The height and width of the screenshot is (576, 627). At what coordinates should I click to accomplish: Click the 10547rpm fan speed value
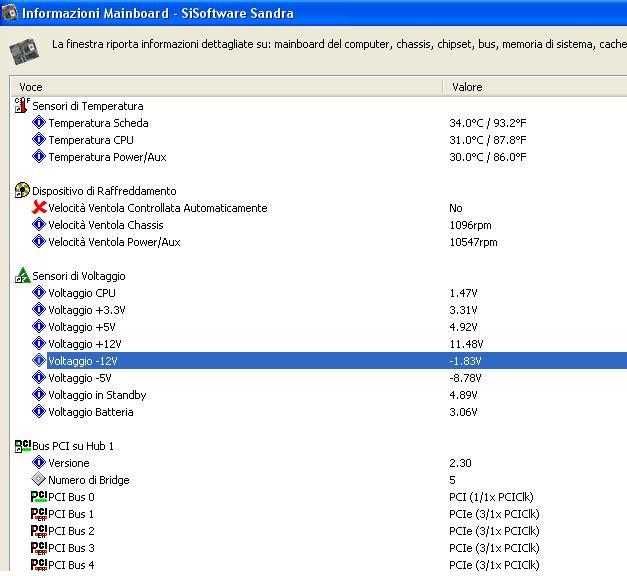point(473,242)
